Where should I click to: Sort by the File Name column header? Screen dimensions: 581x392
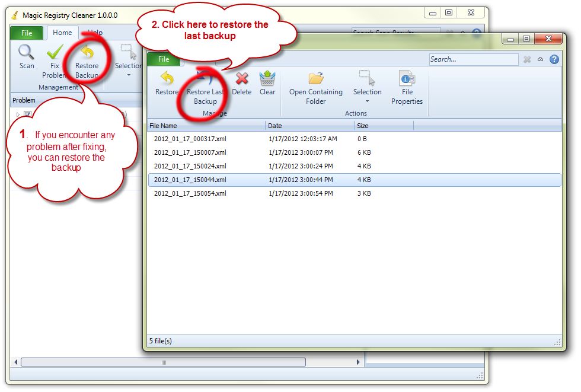(206, 126)
